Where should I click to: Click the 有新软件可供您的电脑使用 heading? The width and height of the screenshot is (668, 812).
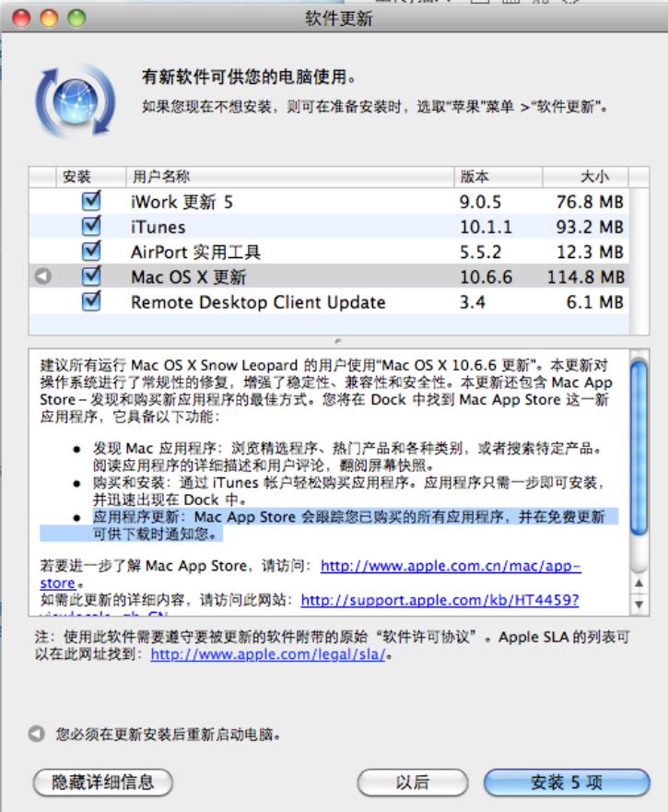coord(249,77)
